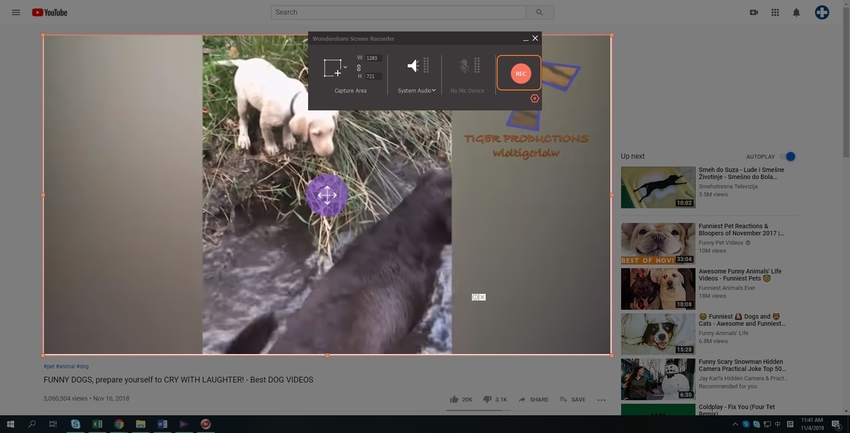Viewport: 850px width, 433px height.
Task: Go to YouTube home via logo
Action: (49, 12)
